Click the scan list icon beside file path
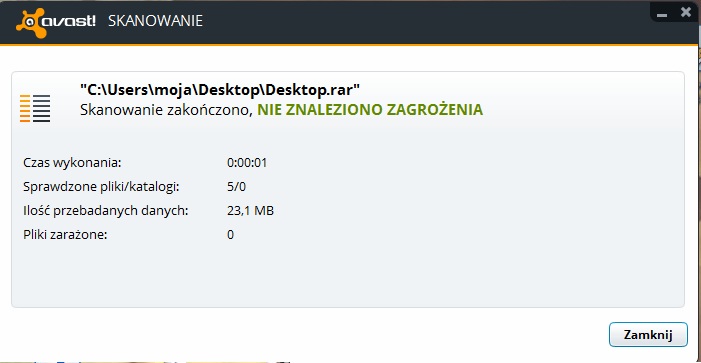 [35, 108]
